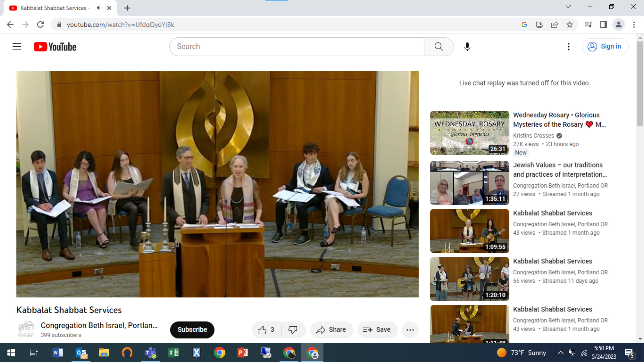Share this page from address bar
Viewport: 644px width, 362px height.
coord(554,24)
